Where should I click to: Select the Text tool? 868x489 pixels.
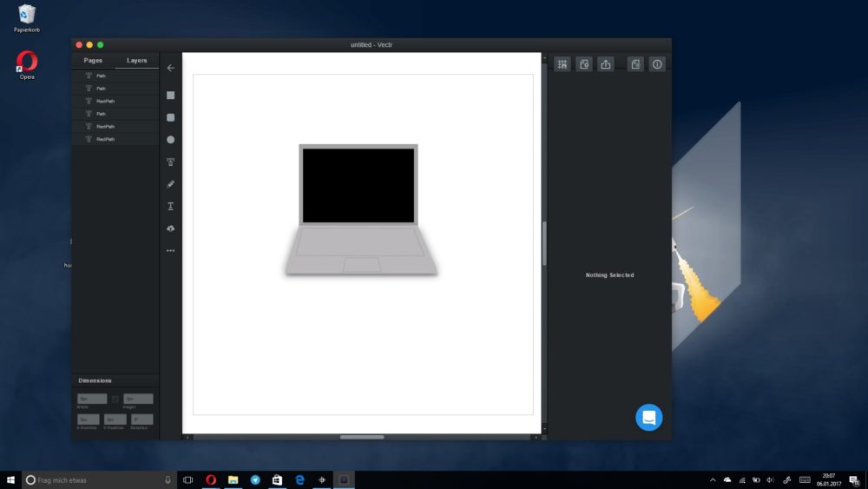tap(170, 206)
